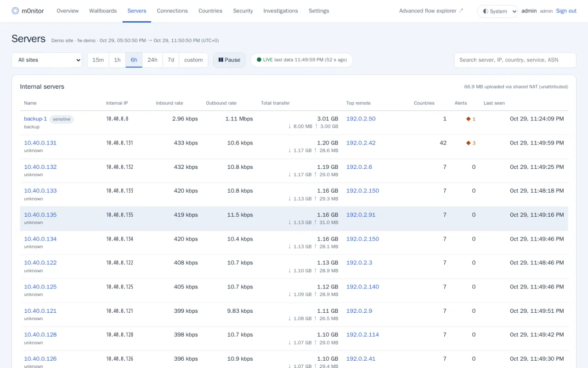The width and height of the screenshot is (588, 368).
Task: Click the Countries column header
Action: pyautogui.click(x=424, y=103)
